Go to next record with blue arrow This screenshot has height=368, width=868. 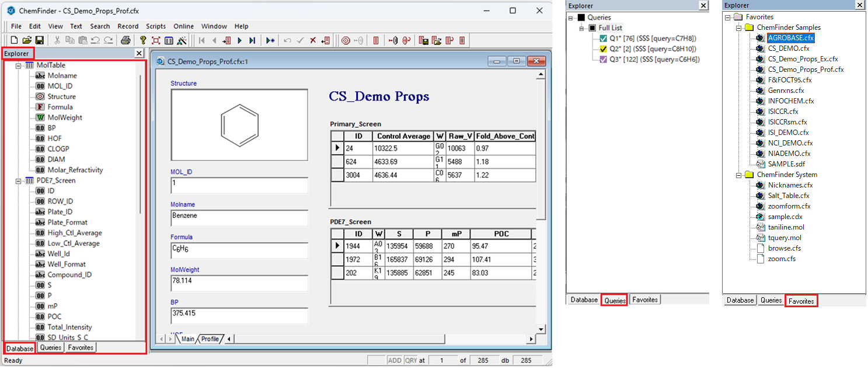tap(240, 40)
